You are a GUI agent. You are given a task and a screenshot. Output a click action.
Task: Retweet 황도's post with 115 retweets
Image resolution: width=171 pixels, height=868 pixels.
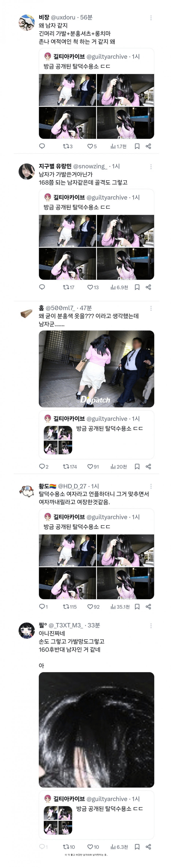tap(70, 607)
